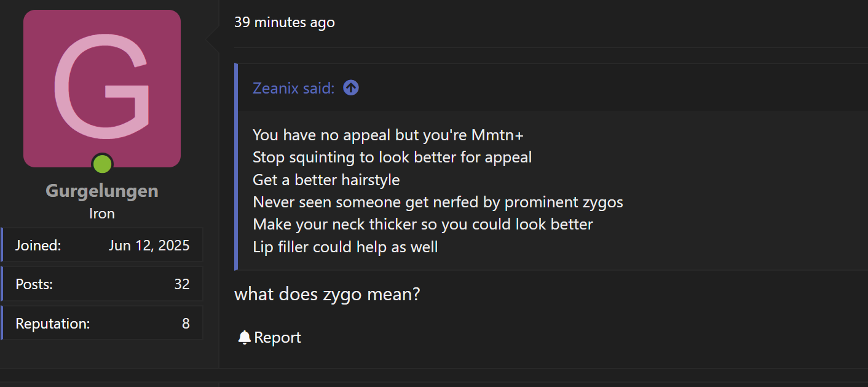Click the reply text what does zygo mean
The height and width of the screenshot is (387, 868).
(x=327, y=294)
